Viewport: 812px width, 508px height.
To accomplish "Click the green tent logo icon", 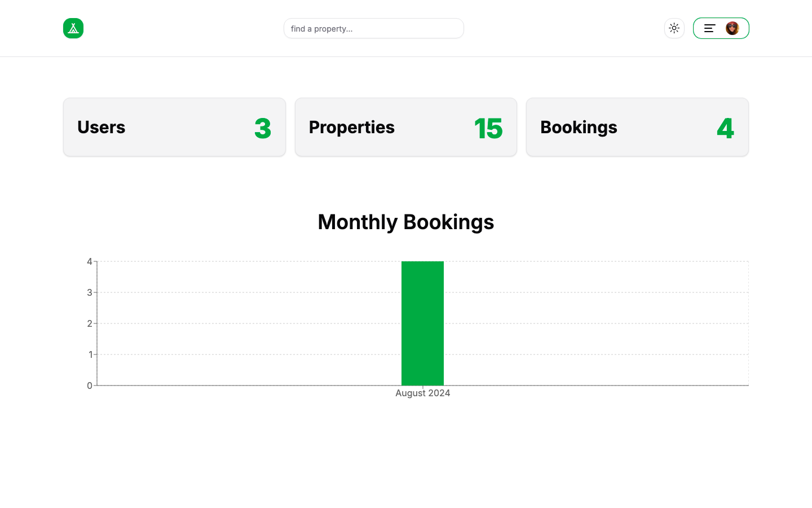I will (73, 28).
